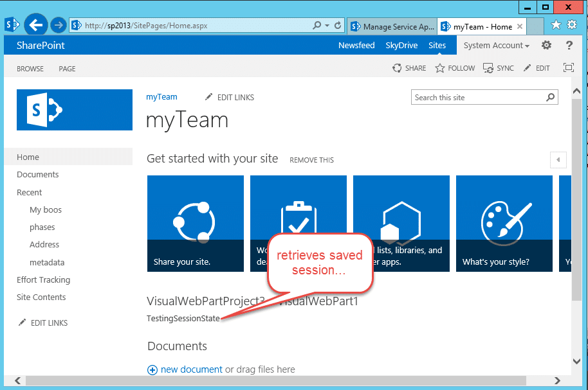This screenshot has height=390, width=588.
Task: Open the address bar autocomplete dropdown arrow
Action: point(327,26)
